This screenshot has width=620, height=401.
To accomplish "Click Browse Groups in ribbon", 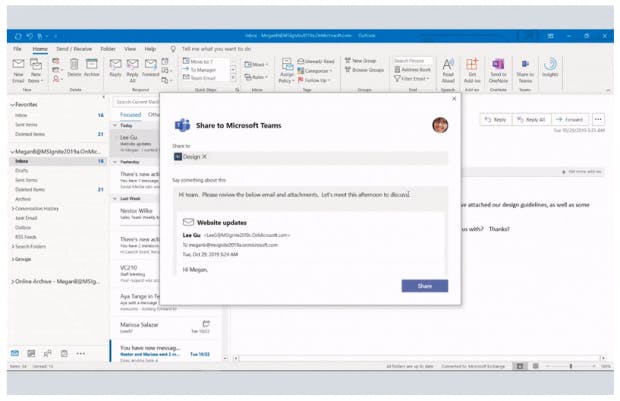I will [x=364, y=70].
